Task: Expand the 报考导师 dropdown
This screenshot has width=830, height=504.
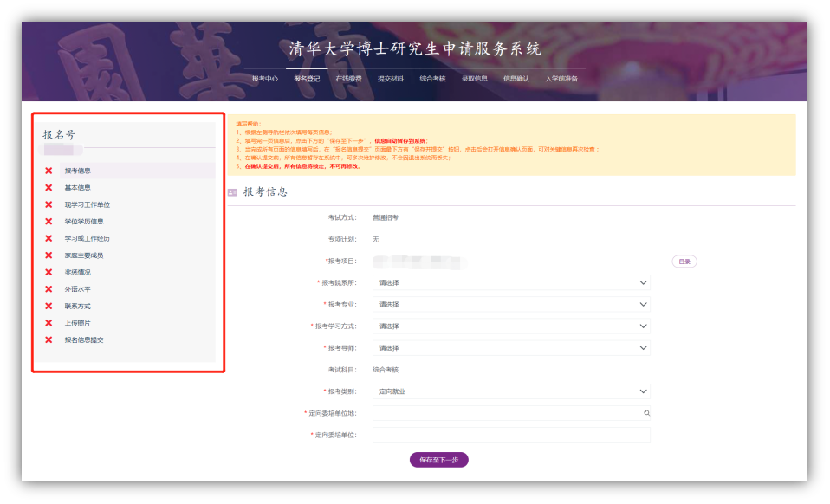Action: pyautogui.click(x=511, y=348)
